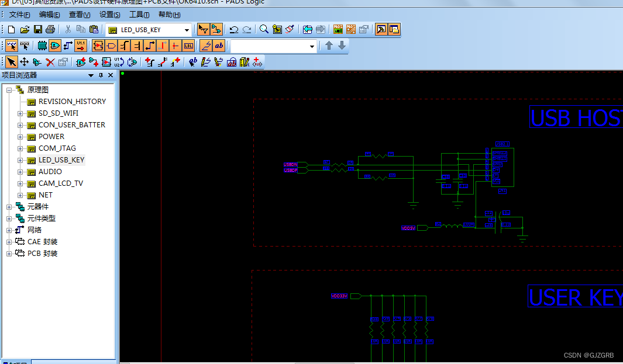Pin the 项目浏览器 panel with pushpin
The image size is (623, 364).
coord(101,75)
